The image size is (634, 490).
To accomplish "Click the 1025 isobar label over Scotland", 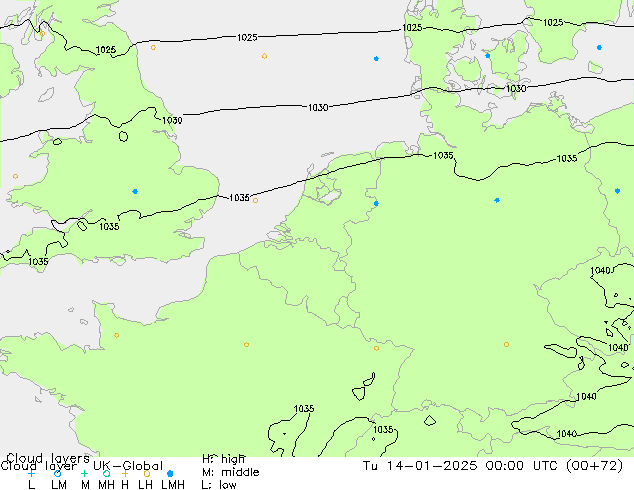I will coord(106,50).
